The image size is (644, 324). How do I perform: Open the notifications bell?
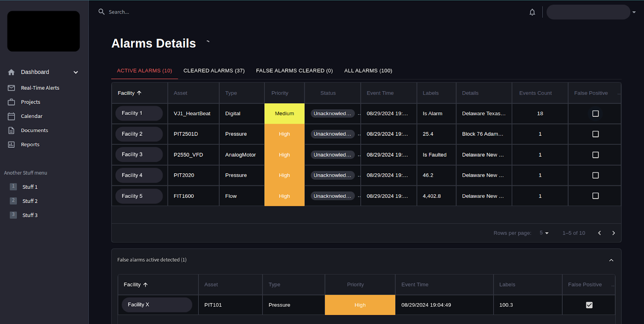coord(532,12)
